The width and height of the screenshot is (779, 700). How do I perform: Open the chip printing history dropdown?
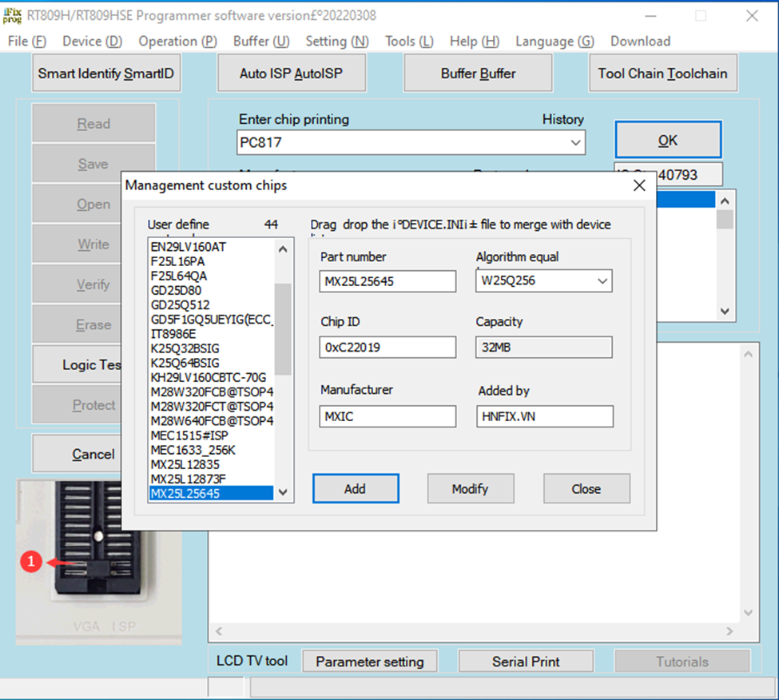tap(575, 143)
